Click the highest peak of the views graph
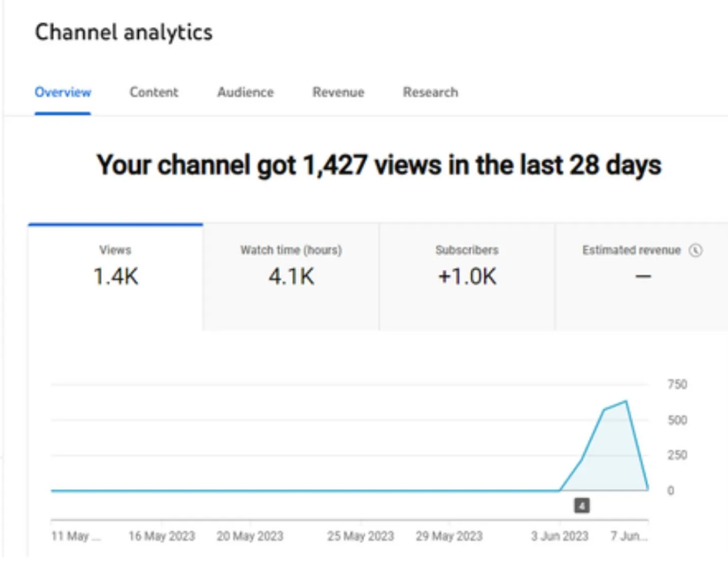 click(x=626, y=401)
